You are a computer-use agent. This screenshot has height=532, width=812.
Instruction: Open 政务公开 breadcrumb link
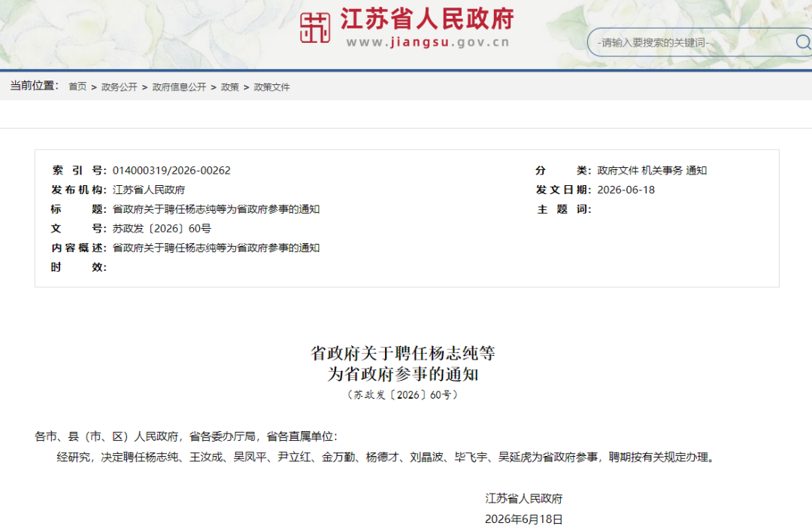pyautogui.click(x=119, y=87)
